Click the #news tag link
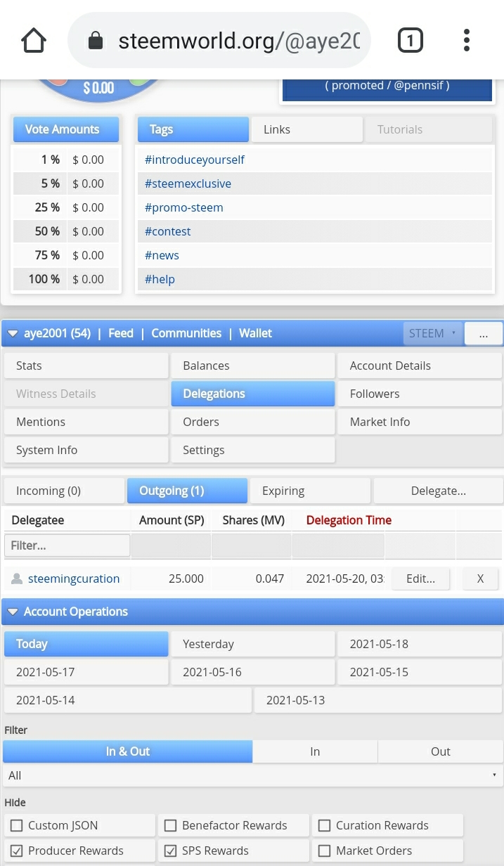Viewport: 504px width, 866px height. coord(162,255)
